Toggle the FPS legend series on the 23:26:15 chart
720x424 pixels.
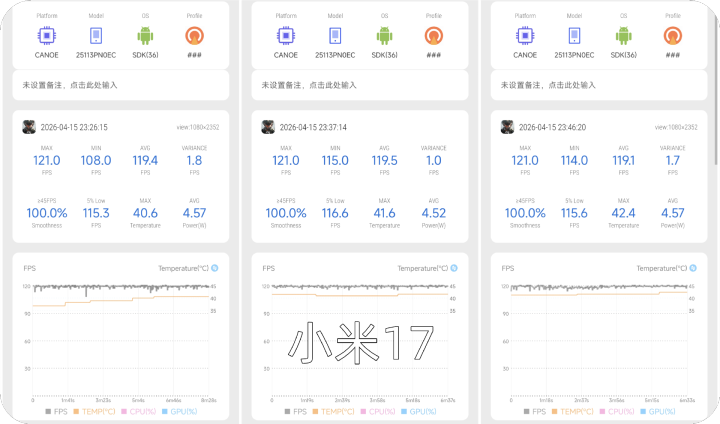[56, 412]
